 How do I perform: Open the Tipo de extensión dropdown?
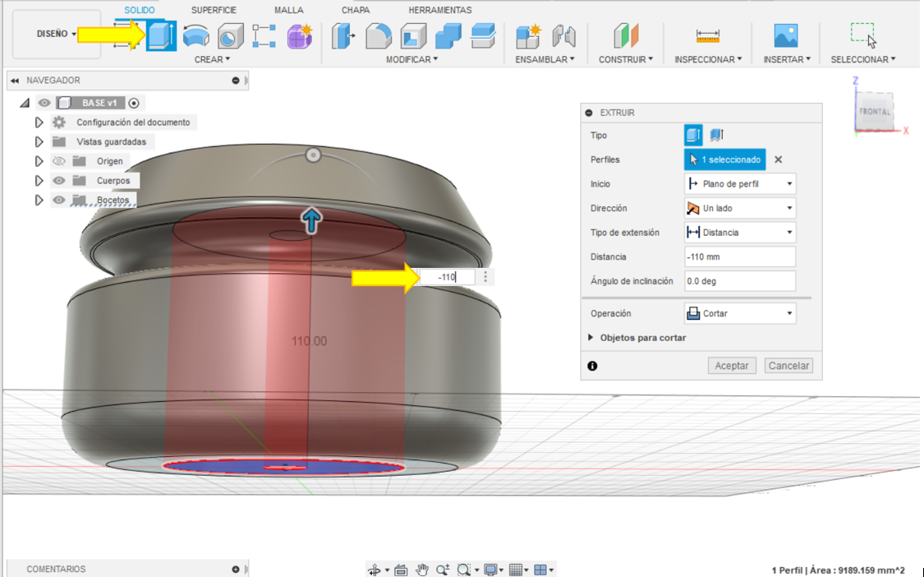tap(740, 233)
